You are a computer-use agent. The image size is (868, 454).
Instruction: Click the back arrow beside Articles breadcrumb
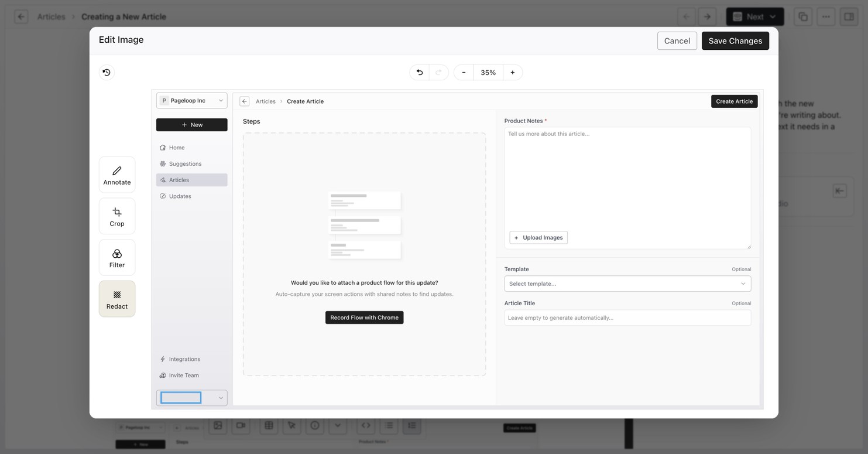click(22, 16)
